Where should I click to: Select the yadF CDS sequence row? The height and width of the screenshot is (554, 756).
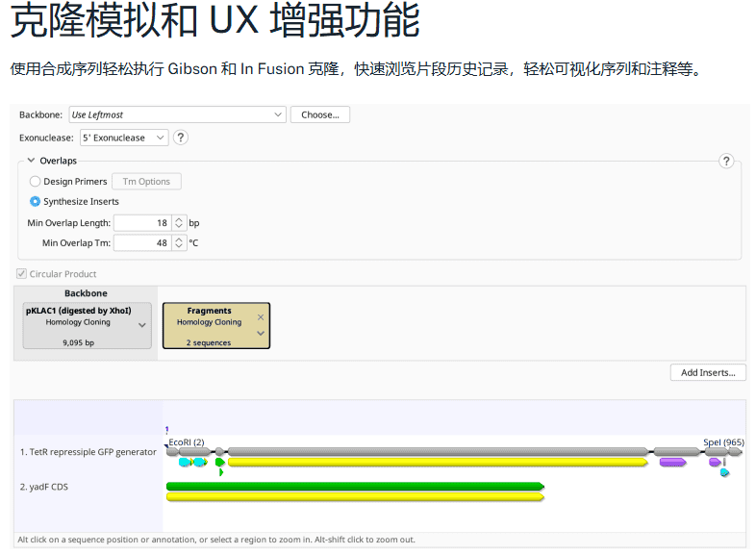point(44,487)
